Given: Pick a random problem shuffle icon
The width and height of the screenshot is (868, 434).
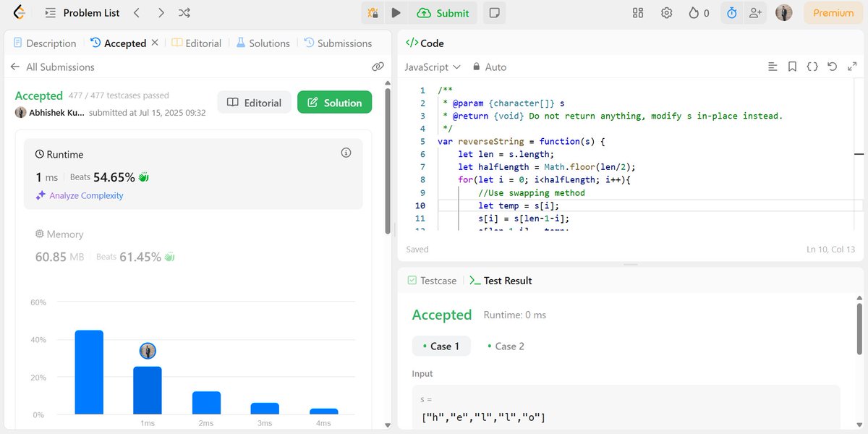Looking at the screenshot, I should (x=184, y=13).
